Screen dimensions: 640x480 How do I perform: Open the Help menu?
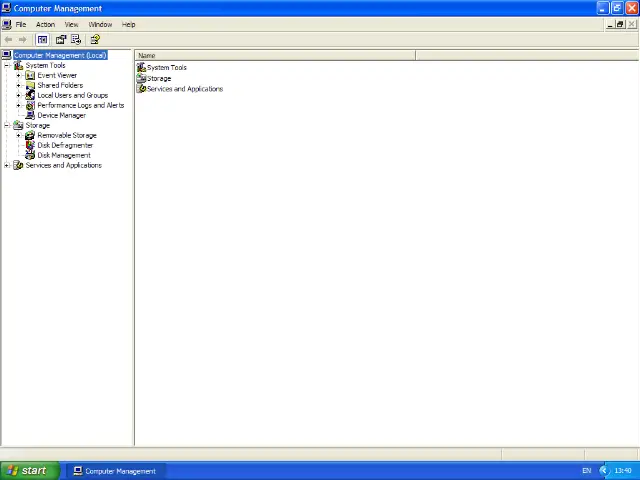129,24
